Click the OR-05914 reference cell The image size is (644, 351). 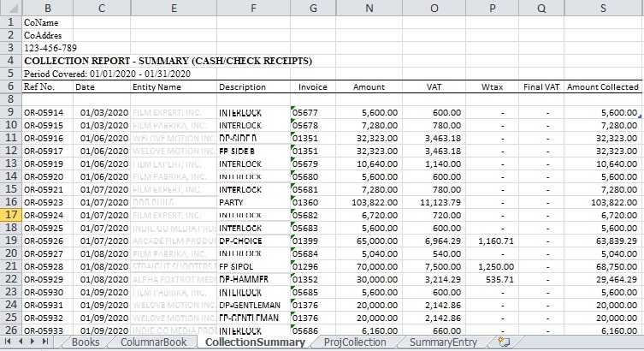(48, 113)
